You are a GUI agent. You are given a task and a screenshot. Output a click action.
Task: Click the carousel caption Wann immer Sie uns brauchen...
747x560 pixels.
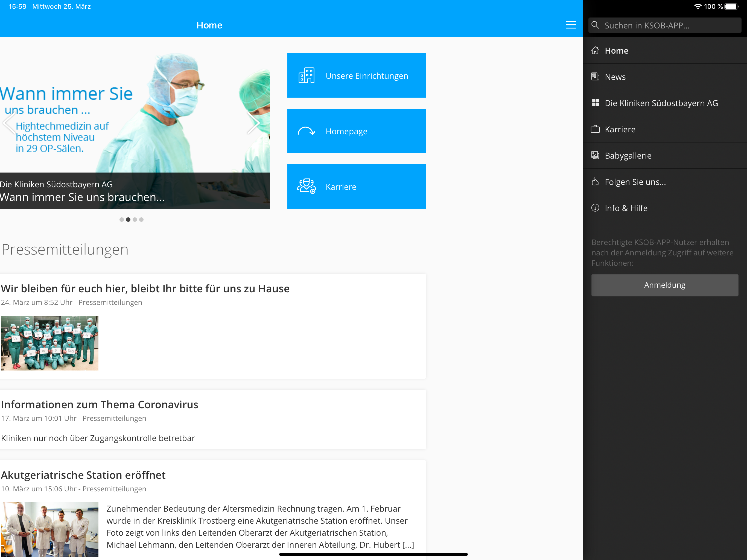click(82, 197)
